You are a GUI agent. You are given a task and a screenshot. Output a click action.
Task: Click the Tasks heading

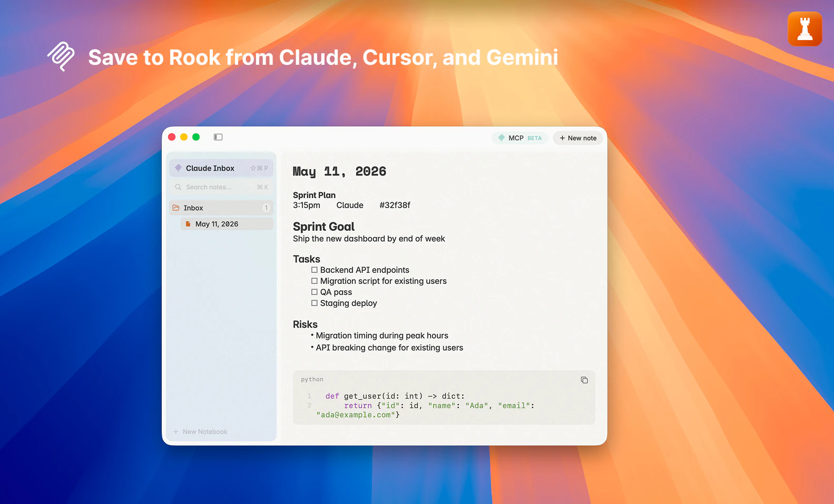307,259
